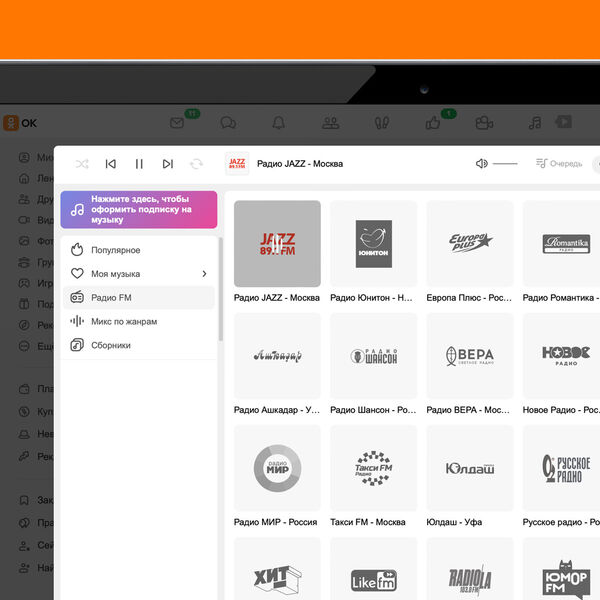Viewport: 600px width, 600px height.
Task: Skip to the previous track
Action: pos(111,163)
